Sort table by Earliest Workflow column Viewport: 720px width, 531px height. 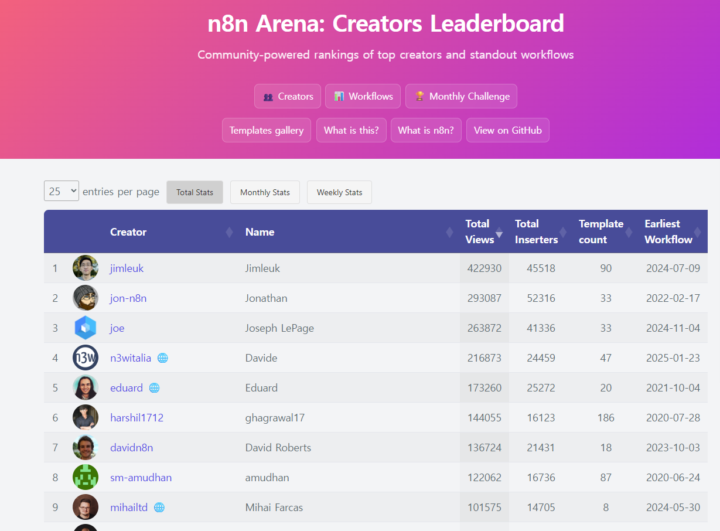[673, 232]
